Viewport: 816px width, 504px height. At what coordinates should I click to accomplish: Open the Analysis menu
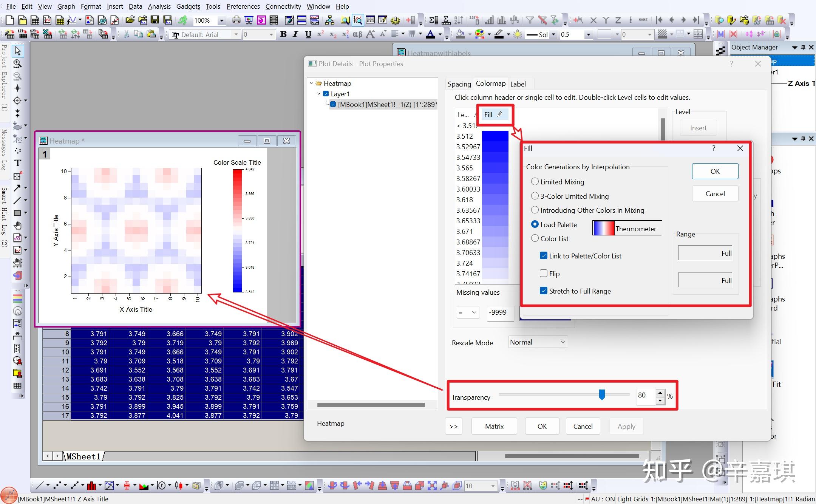pyautogui.click(x=159, y=6)
